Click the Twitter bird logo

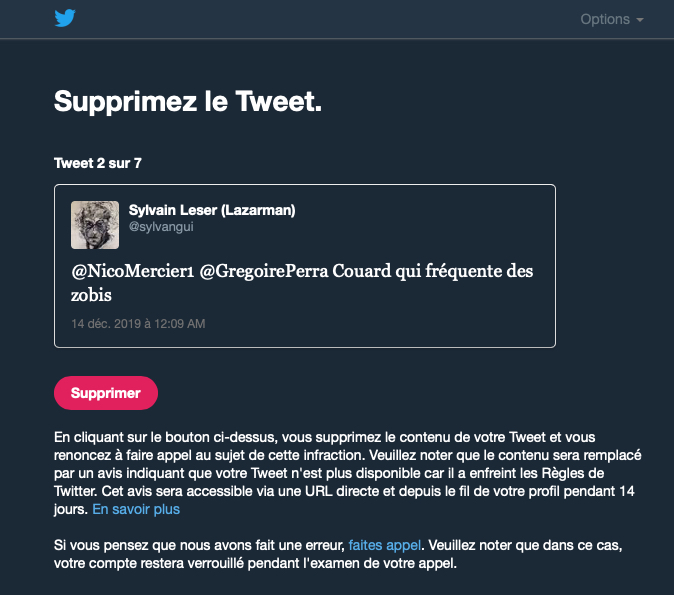tap(65, 19)
